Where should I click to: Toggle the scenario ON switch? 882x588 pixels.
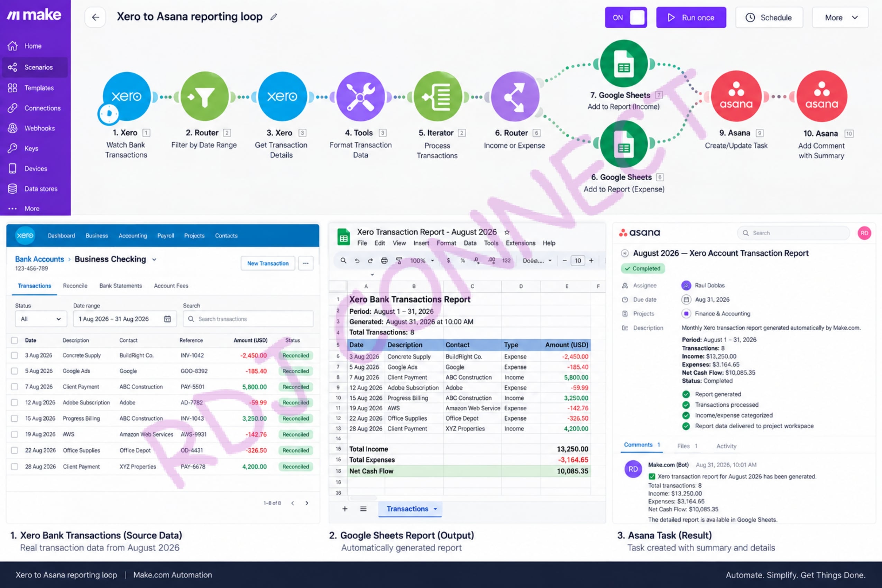tap(626, 17)
